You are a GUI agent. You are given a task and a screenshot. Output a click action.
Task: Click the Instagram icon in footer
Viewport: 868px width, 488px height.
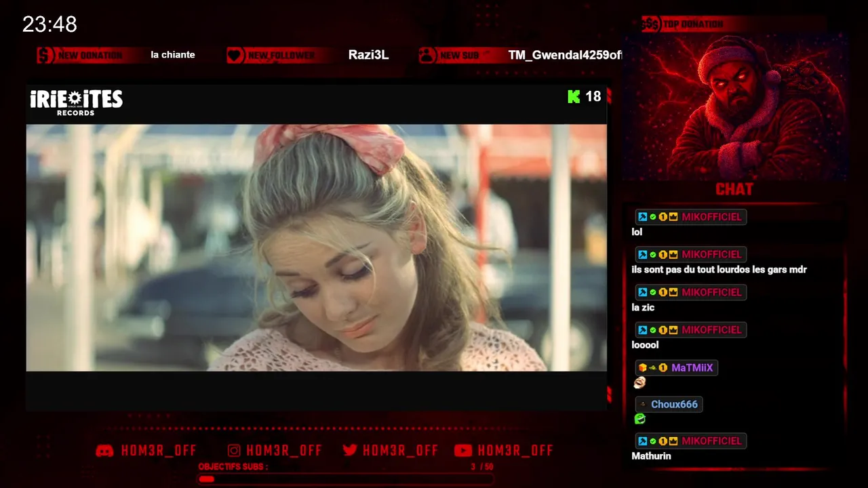234,451
